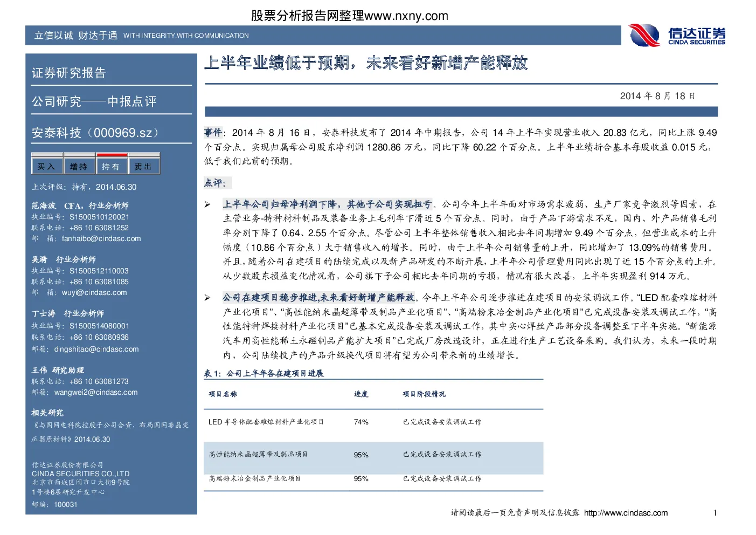756x535 pixels.
Task: Click the Cinda Securities logo icon
Action: point(645,36)
